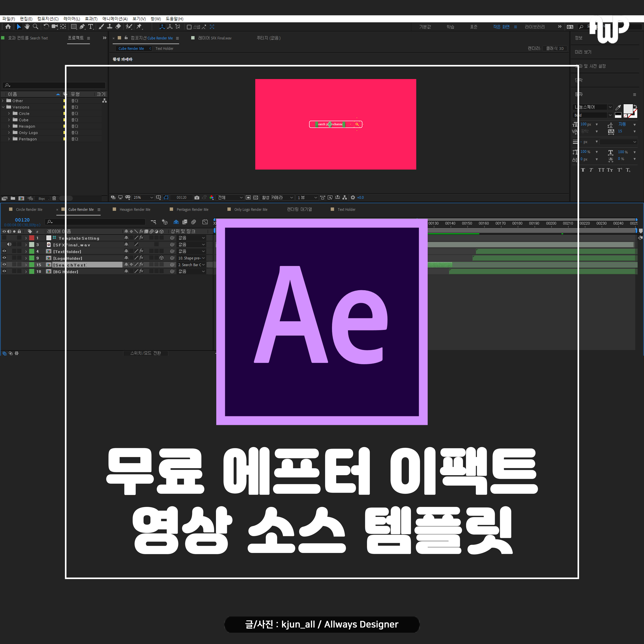Viewport: 644px width, 644px height.
Task: Switch to the 라이브러리 workspace
Action: pos(535,27)
